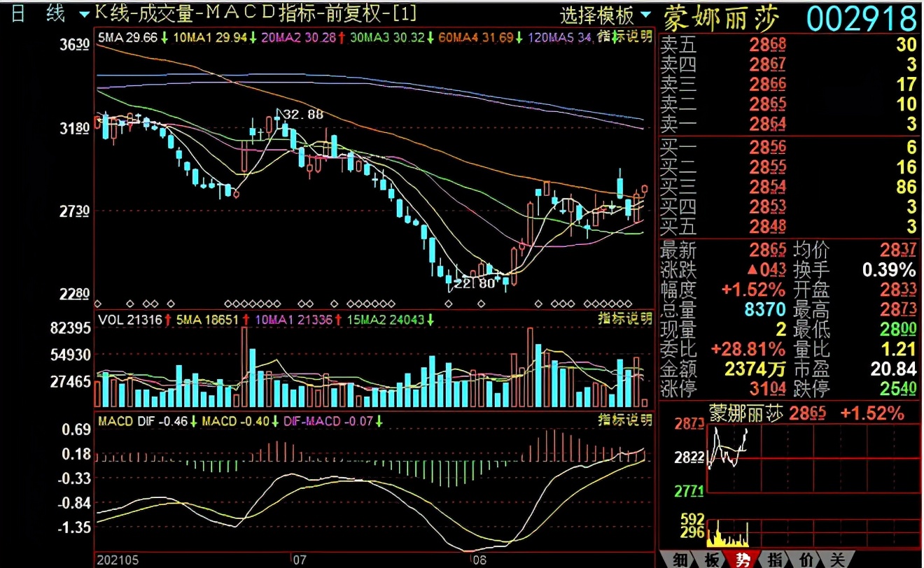Click the 20MA2 30.28 legend entry
This screenshot has height=568, width=924.
(x=302, y=37)
